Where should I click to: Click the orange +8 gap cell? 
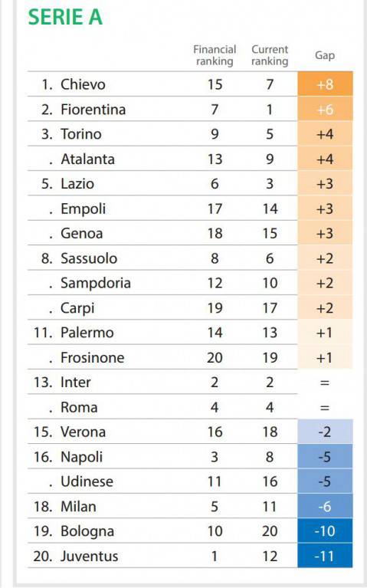[x=325, y=84]
